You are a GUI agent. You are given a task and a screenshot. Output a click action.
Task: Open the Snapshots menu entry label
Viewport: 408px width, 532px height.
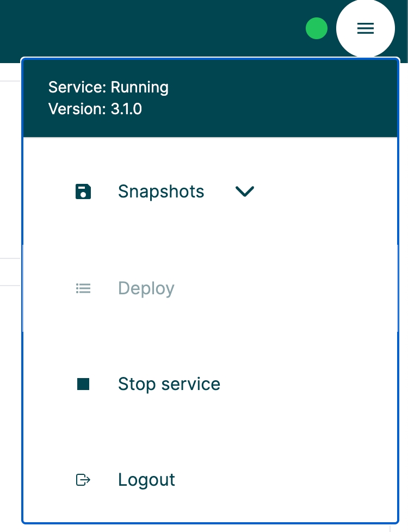click(161, 191)
